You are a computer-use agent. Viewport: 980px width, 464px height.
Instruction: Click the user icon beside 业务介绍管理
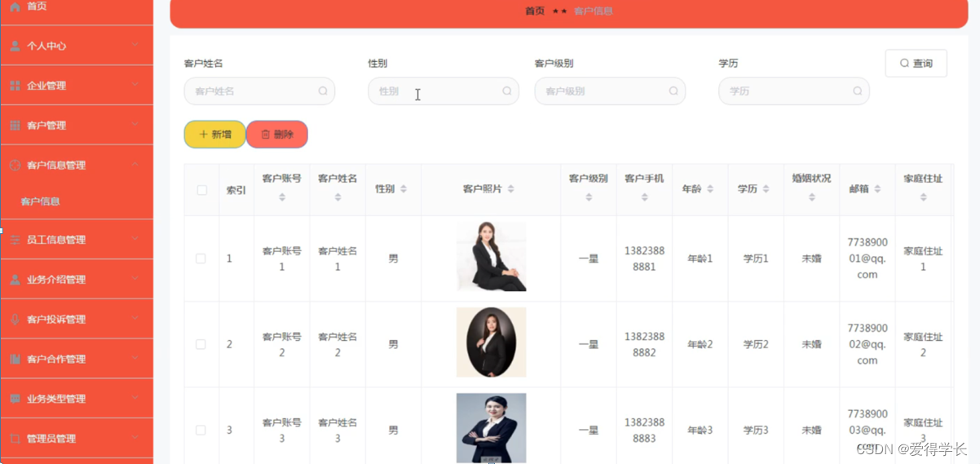pos(15,280)
